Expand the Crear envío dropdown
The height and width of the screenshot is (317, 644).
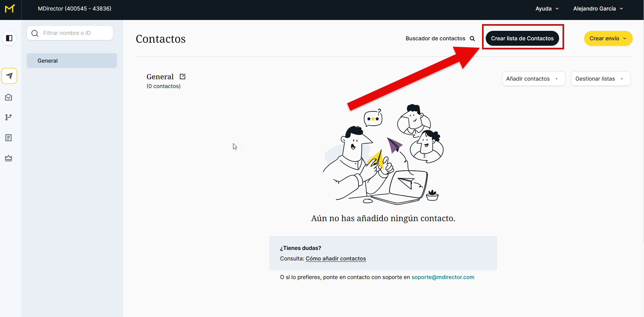[608, 39]
